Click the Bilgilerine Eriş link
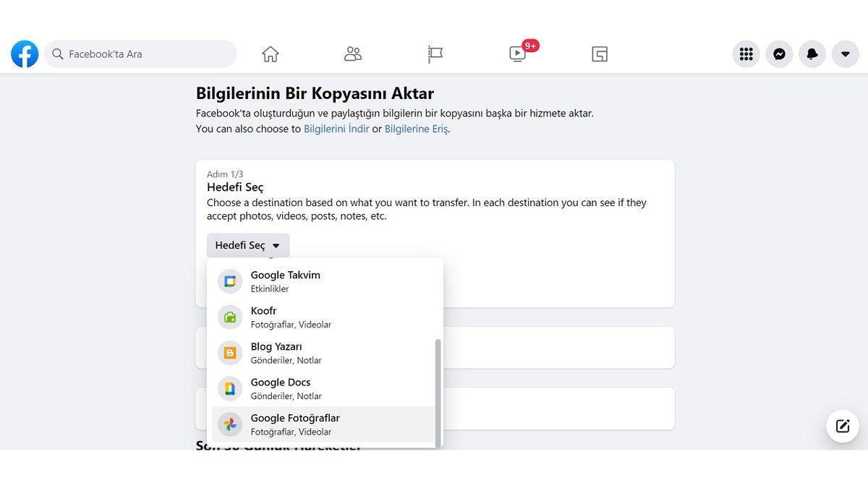Screen dimensions: 868x488 pyautogui.click(x=416, y=128)
